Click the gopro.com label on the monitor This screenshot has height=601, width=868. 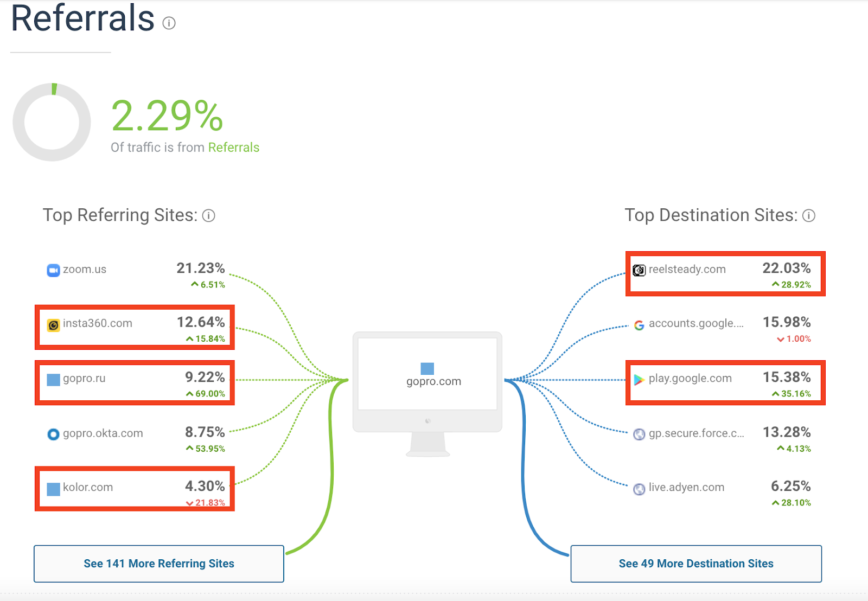tap(434, 381)
